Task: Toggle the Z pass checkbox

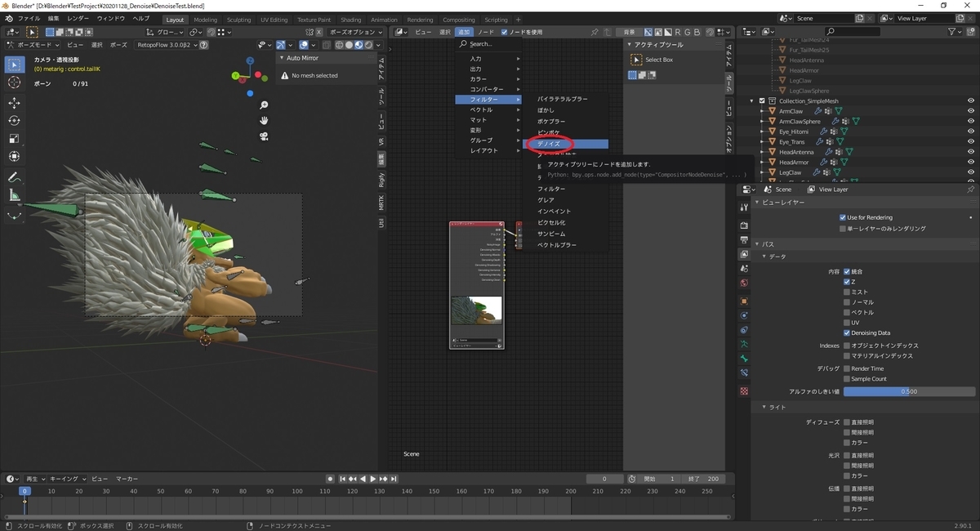Action: tap(847, 282)
